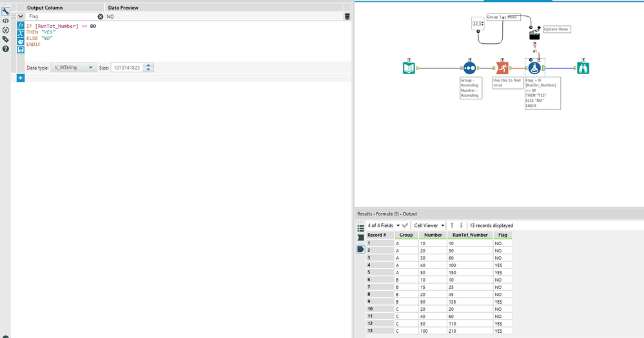This screenshot has width=644, height=338.
Task: Clear the Flag output column name
Action: [100, 16]
